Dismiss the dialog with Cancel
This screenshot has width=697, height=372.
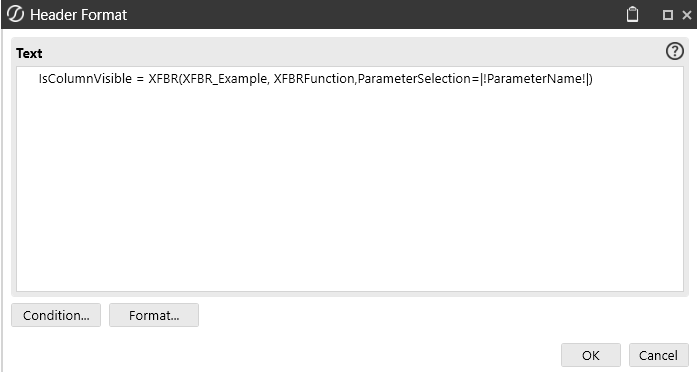pos(658,355)
